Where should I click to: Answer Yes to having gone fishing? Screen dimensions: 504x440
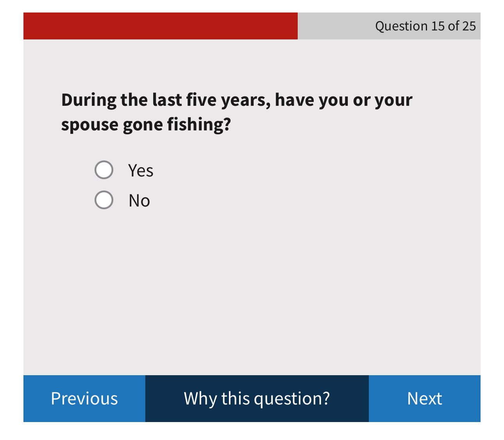tap(104, 170)
